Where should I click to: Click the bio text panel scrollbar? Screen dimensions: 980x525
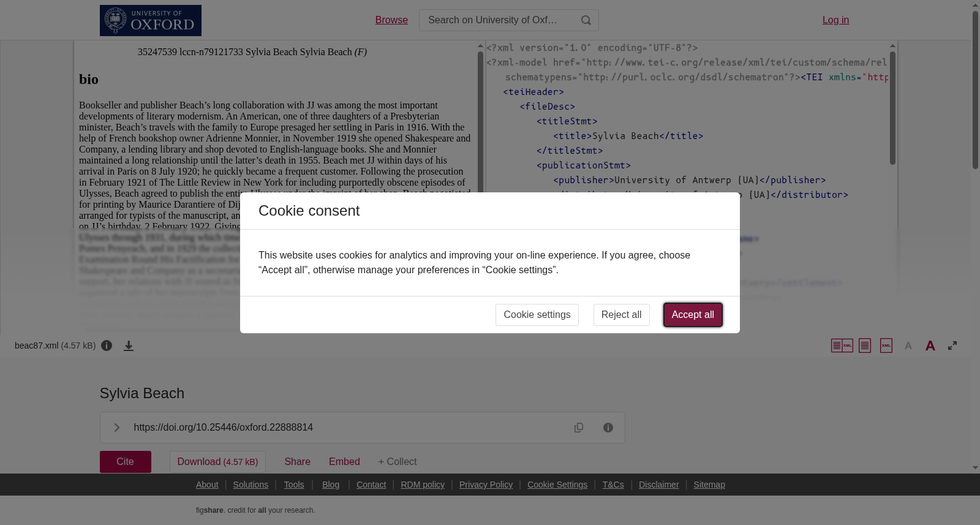(480, 123)
